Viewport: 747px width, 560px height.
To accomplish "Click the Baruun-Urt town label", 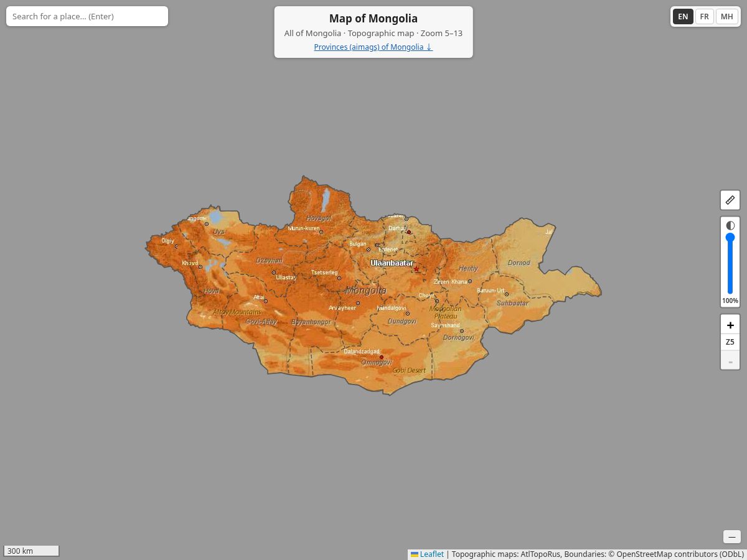I will (x=491, y=291).
